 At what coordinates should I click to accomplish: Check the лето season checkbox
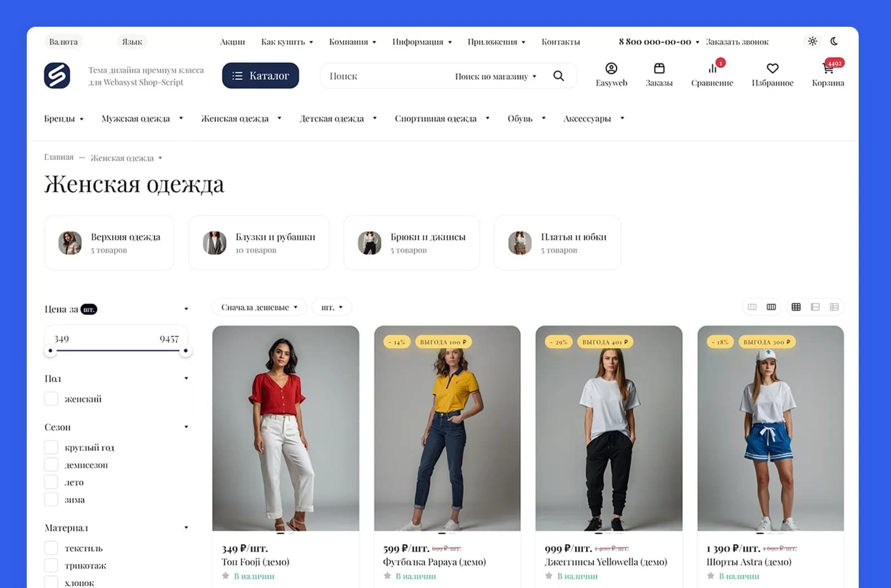point(51,482)
